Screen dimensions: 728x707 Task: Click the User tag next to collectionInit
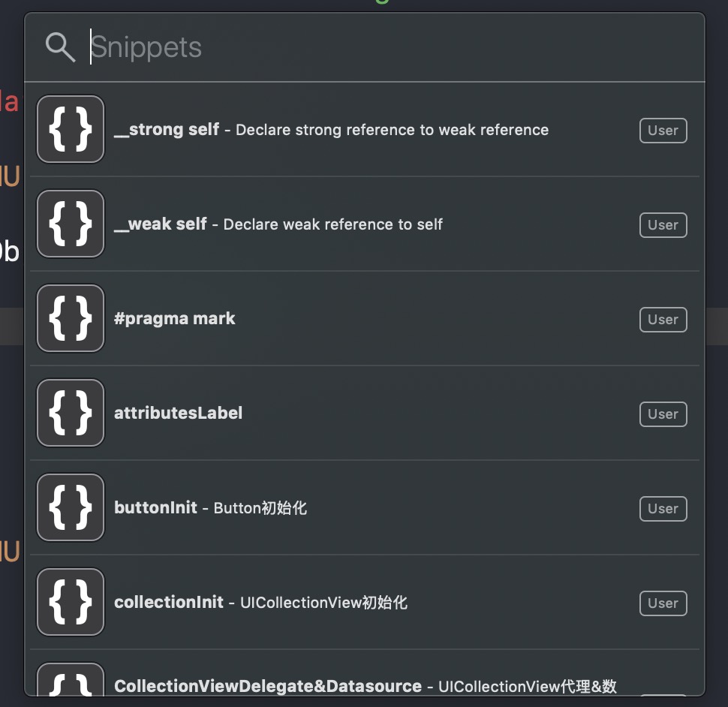point(663,603)
